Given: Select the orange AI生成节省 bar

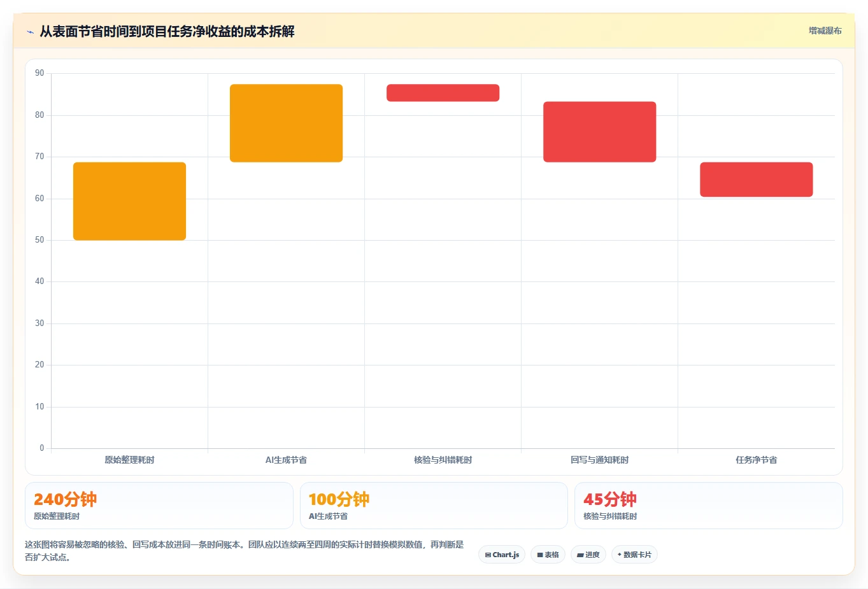Looking at the screenshot, I should point(286,123).
